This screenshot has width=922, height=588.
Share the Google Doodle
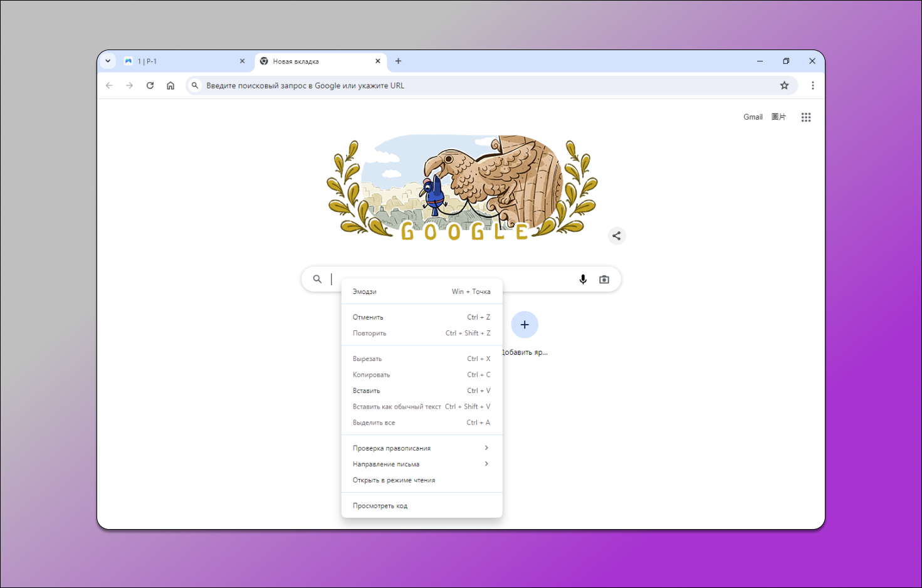coord(616,236)
